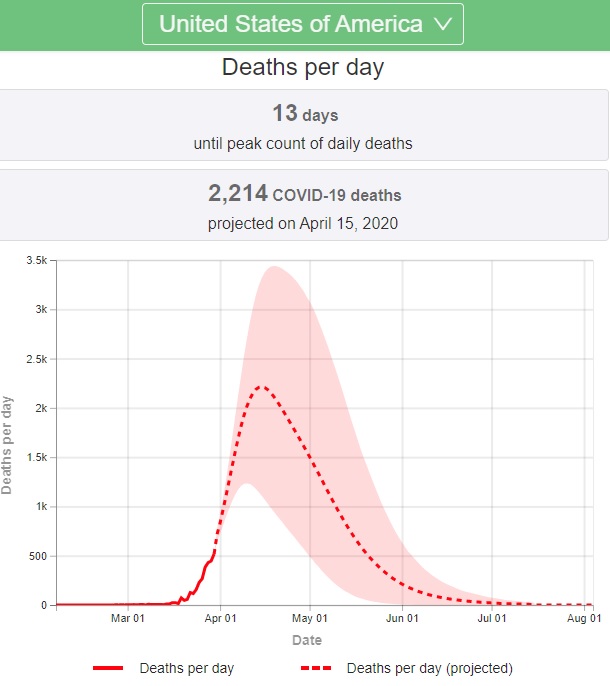This screenshot has height=686, width=610.
Task: Click the May 01 x-axis tick label
Action: [310, 620]
